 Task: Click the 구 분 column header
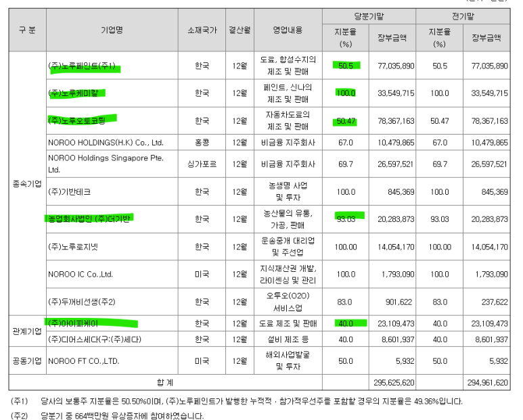click(27, 30)
